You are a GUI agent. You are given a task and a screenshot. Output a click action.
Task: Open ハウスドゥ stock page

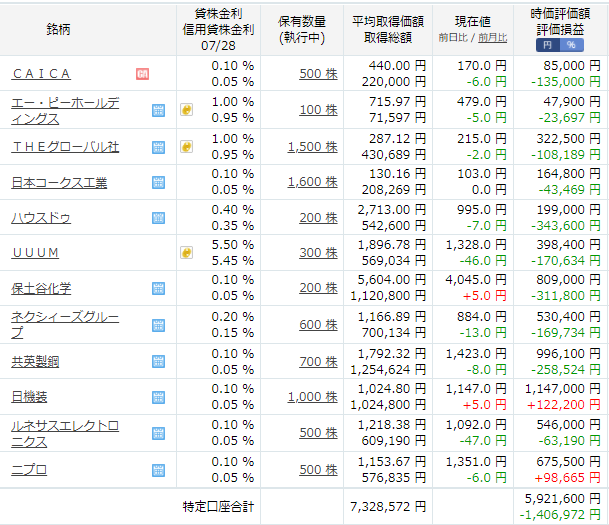click(41, 218)
